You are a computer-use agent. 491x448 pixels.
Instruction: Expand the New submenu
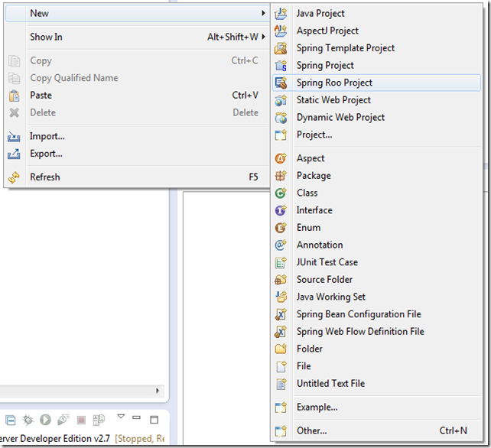tap(138, 14)
